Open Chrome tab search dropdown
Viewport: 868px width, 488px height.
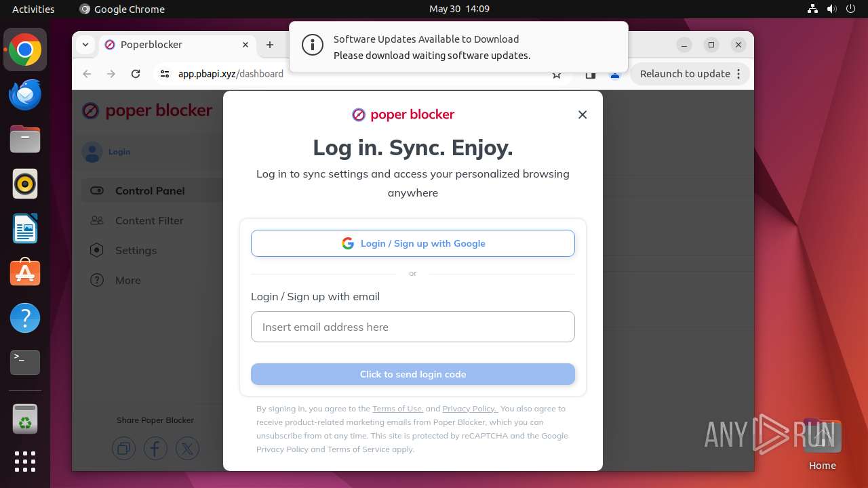[x=85, y=45]
